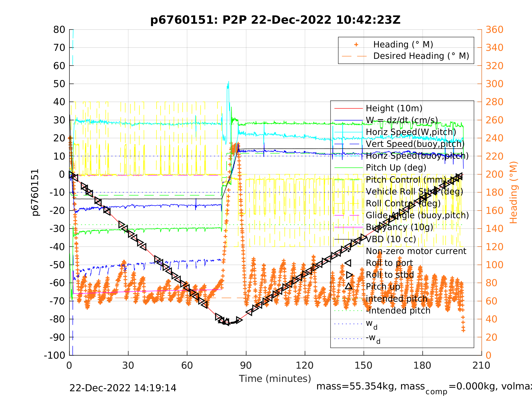Click the '150' time axis tick label
Screen dimensions: 532x399
click(x=363, y=365)
